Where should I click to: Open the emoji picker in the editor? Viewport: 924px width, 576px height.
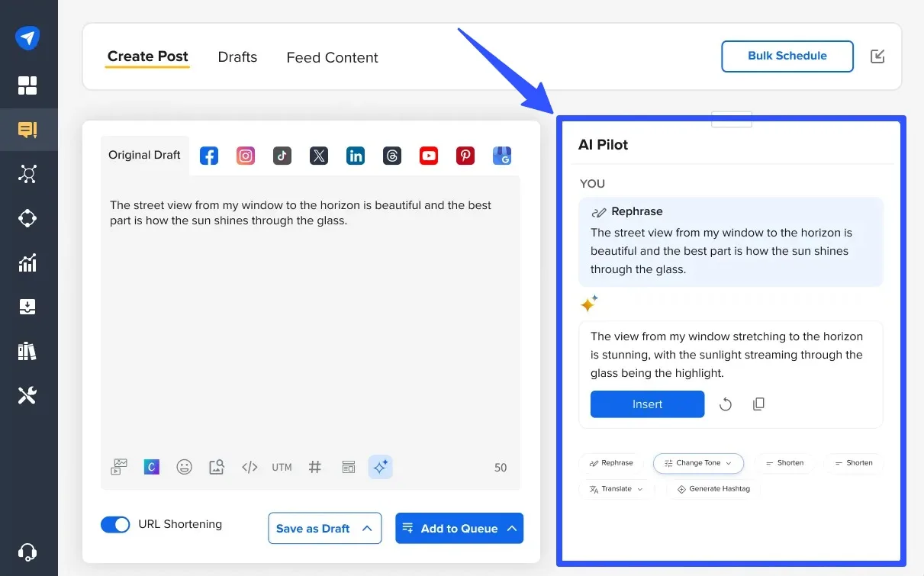[x=184, y=467]
